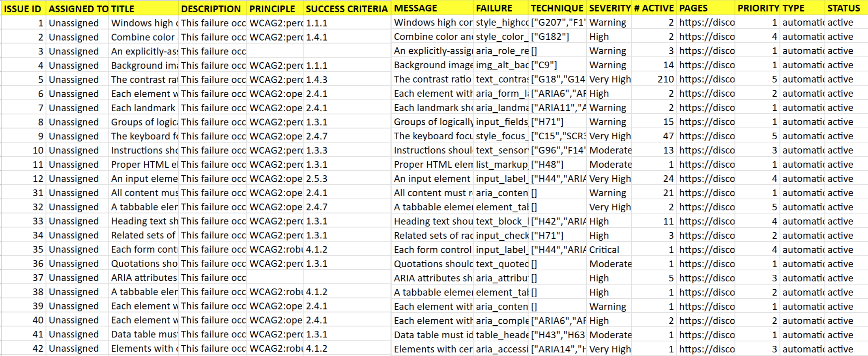Select title cell 'Windows high c' in issue 1

coord(143,23)
